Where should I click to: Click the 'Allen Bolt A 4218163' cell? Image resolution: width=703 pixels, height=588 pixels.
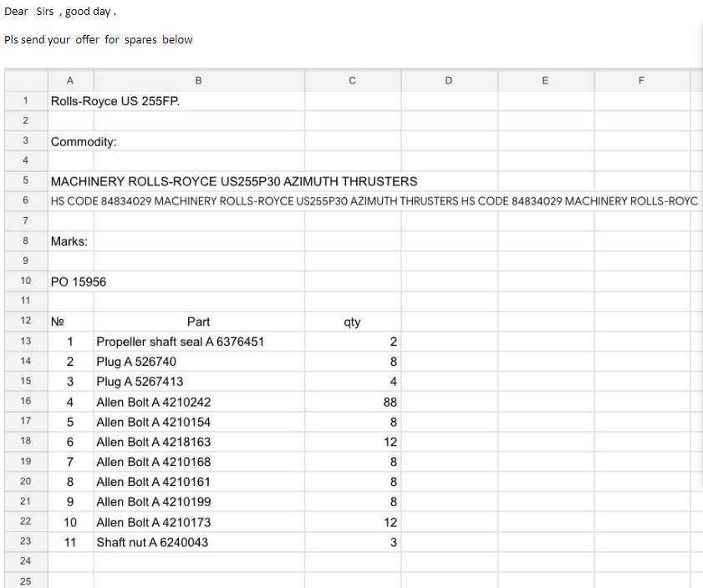(154, 442)
